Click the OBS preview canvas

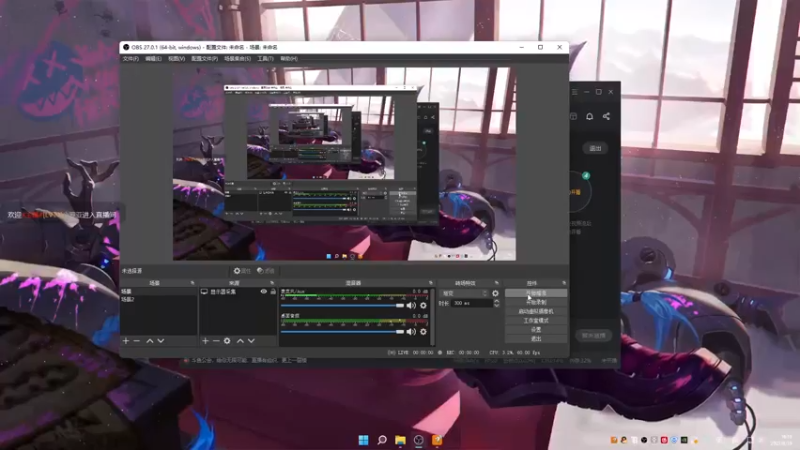pos(344,164)
